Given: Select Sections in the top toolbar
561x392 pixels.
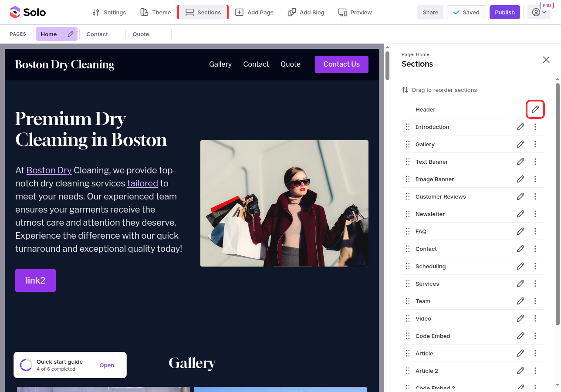Looking at the screenshot, I should coord(203,12).
